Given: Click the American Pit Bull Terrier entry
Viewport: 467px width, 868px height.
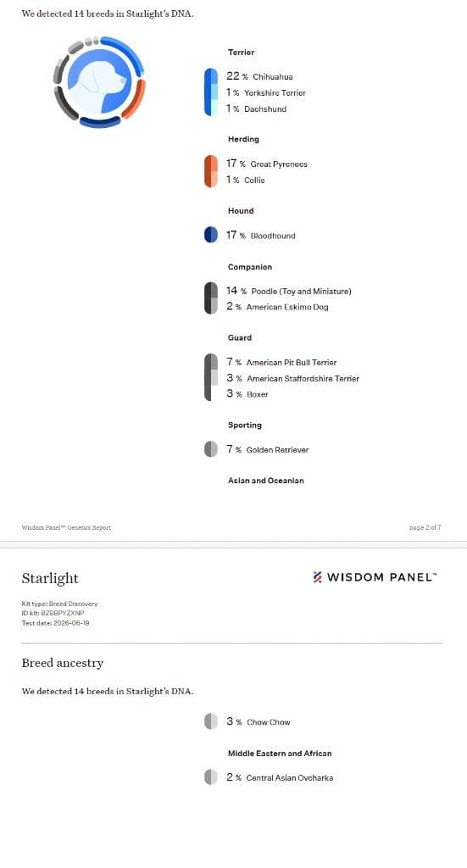Looking at the screenshot, I should (x=281, y=362).
